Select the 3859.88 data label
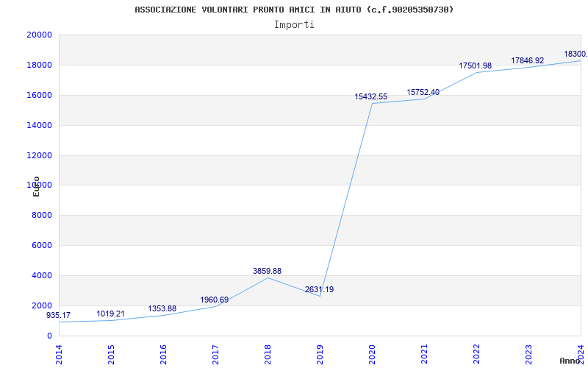Viewport: 588px width, 368px height. pos(267,271)
